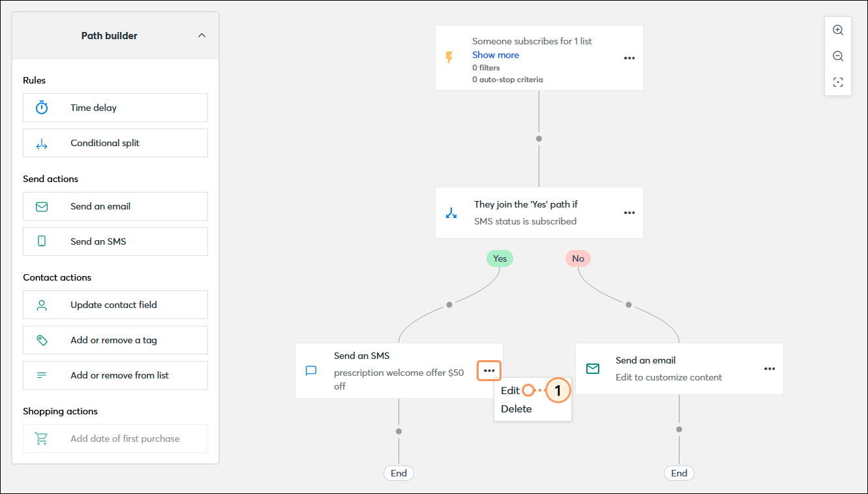Open the options menu on the SMS node
868x494 pixels.
(x=488, y=370)
